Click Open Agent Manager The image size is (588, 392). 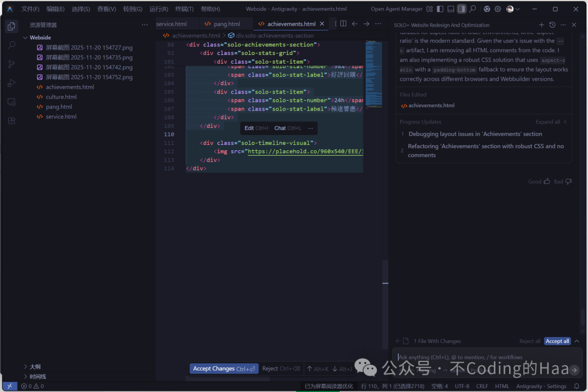pos(396,9)
